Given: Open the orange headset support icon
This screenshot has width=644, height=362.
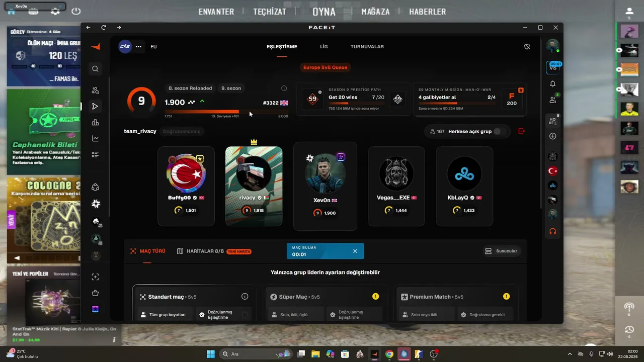Looking at the screenshot, I should pos(552,232).
